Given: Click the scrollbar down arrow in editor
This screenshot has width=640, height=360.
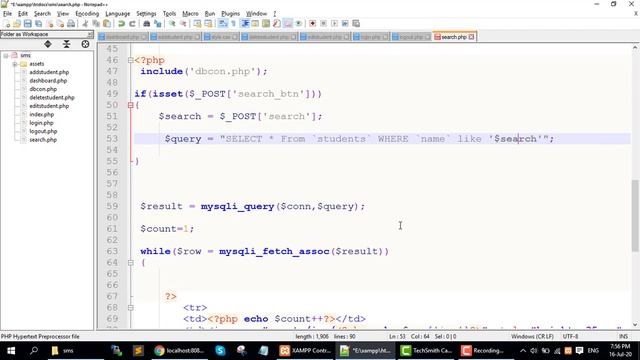Looking at the screenshot, I should 635,325.
